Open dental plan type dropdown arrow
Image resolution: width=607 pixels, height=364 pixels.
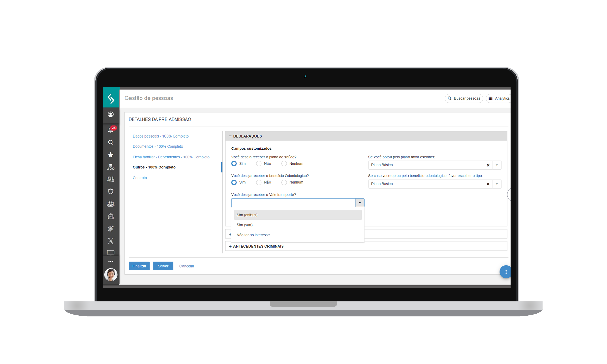tap(497, 184)
